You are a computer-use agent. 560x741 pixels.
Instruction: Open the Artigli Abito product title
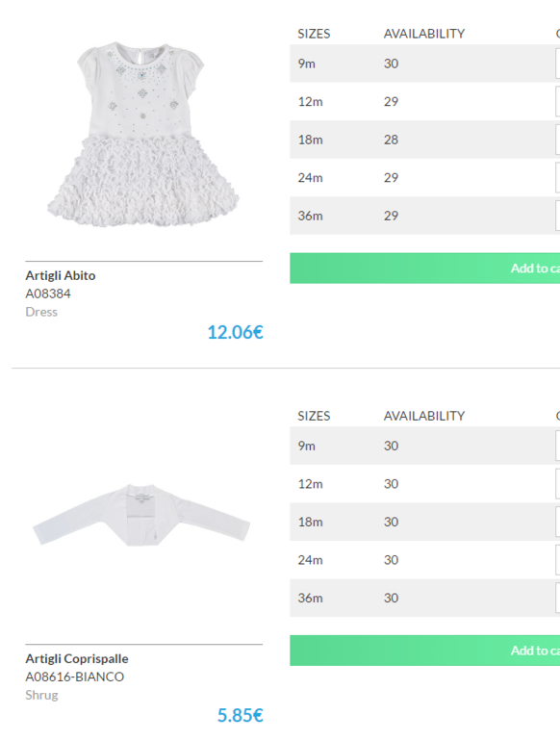pos(61,275)
